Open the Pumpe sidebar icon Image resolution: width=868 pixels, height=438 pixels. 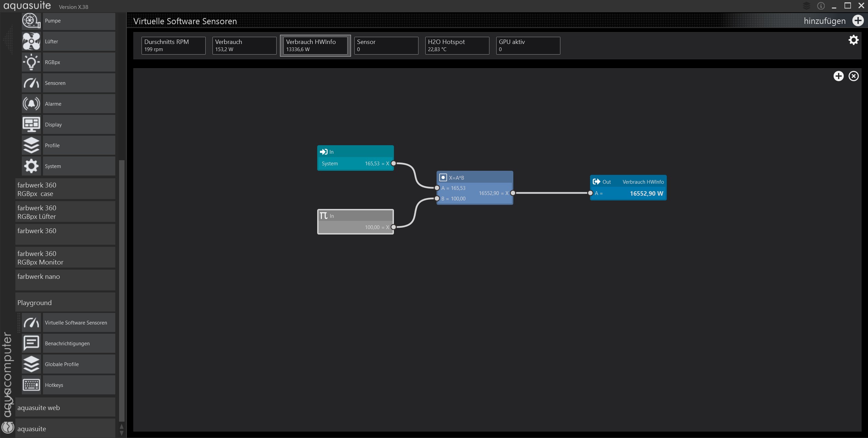(31, 21)
